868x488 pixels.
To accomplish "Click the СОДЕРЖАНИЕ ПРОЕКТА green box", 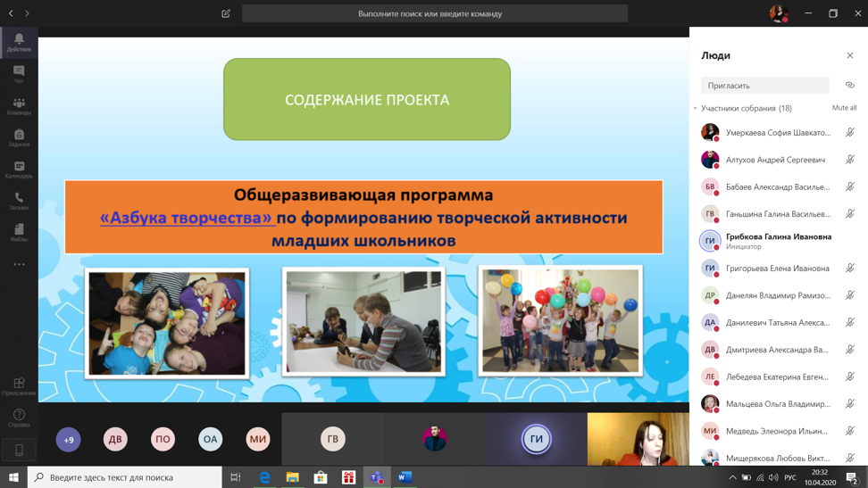I will (366, 99).
